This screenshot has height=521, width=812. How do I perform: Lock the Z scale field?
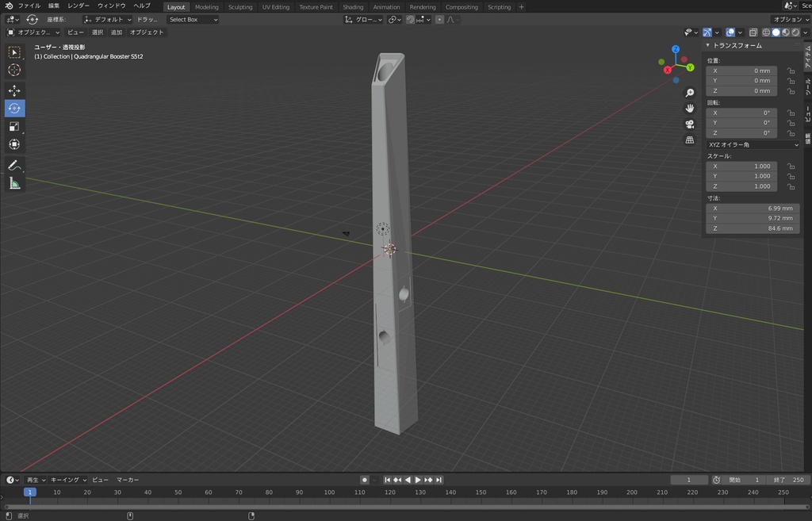pyautogui.click(x=791, y=186)
